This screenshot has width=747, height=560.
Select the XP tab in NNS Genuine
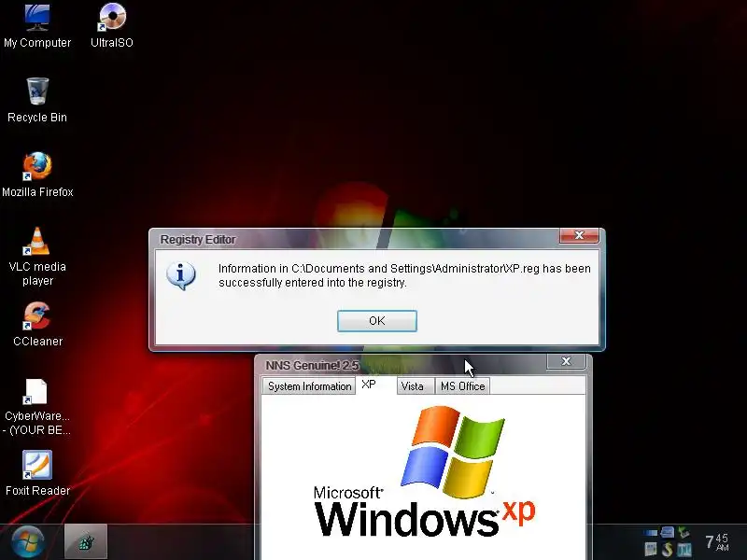coord(369,385)
